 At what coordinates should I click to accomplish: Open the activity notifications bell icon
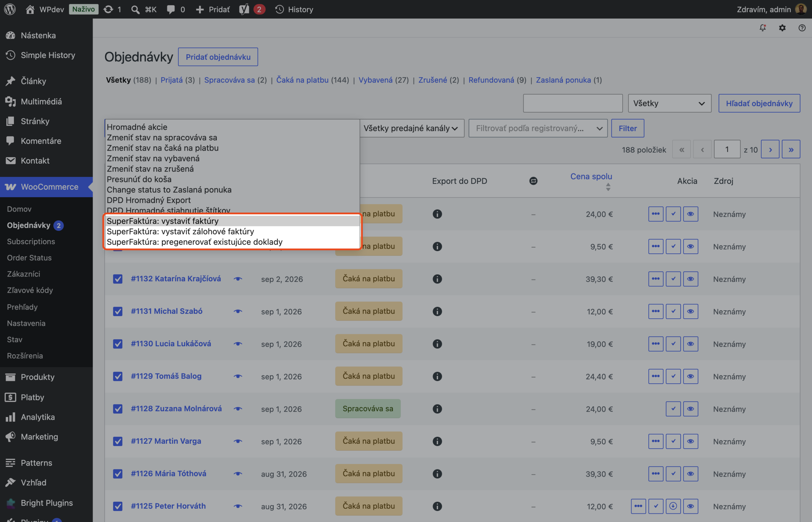(x=763, y=28)
